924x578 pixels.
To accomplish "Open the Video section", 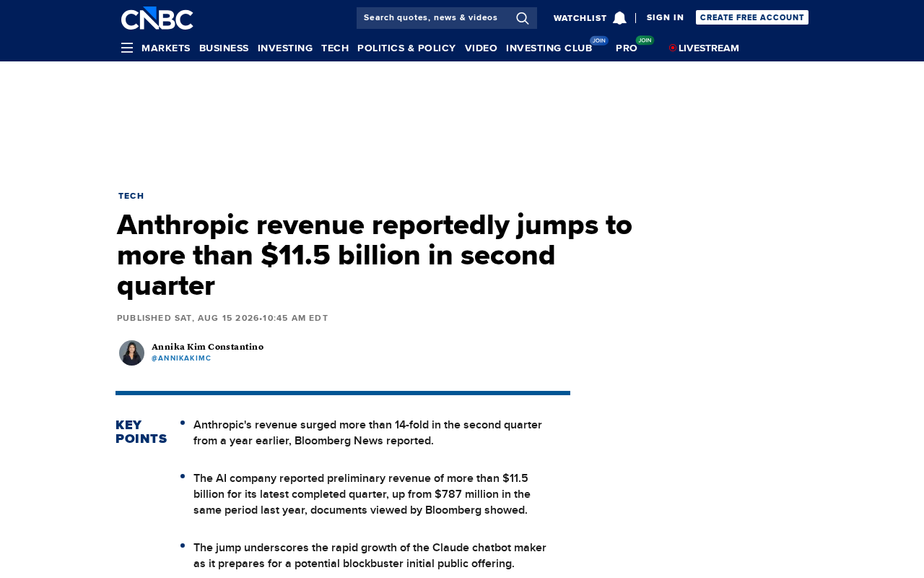I will pyautogui.click(x=481, y=48).
